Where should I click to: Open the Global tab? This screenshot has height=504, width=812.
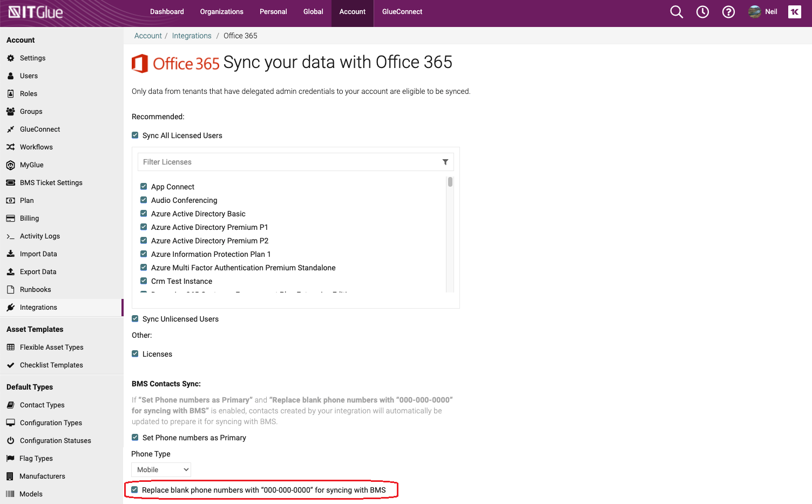313,12
